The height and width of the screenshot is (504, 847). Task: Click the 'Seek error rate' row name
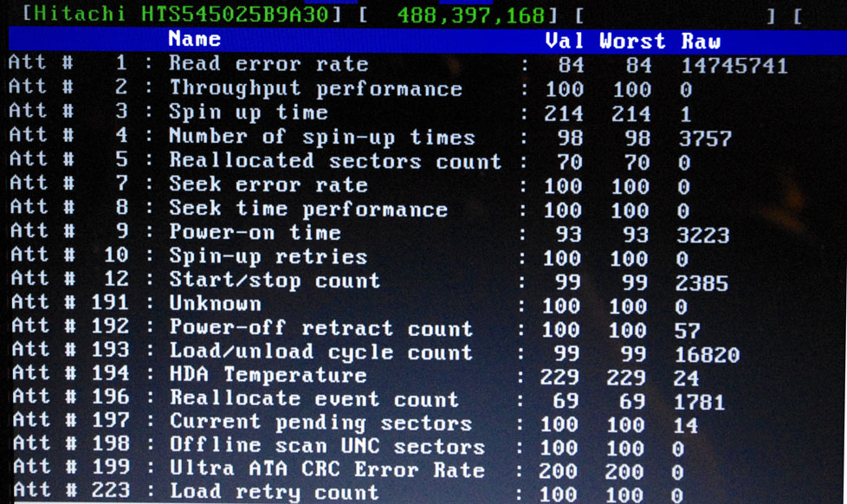pyautogui.click(x=268, y=184)
